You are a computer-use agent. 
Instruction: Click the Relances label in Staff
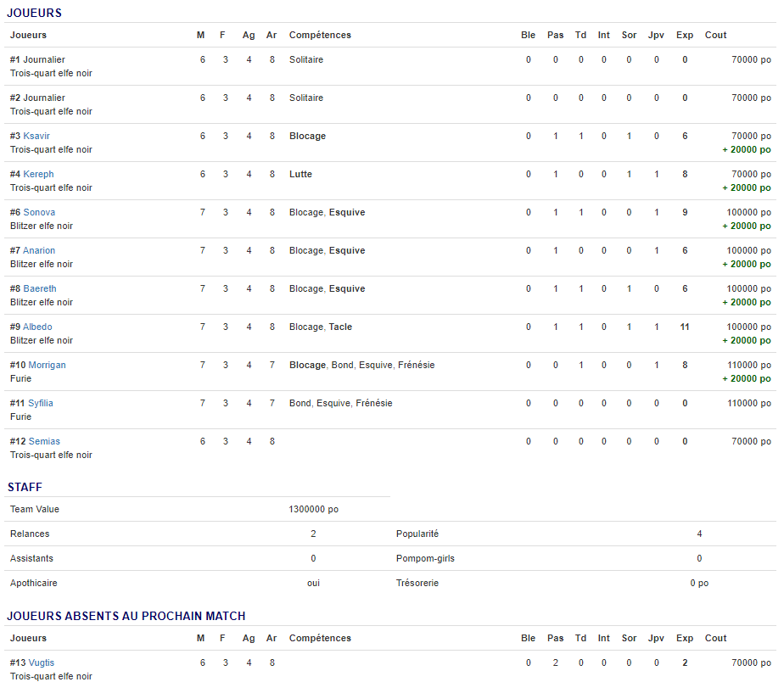click(30, 534)
